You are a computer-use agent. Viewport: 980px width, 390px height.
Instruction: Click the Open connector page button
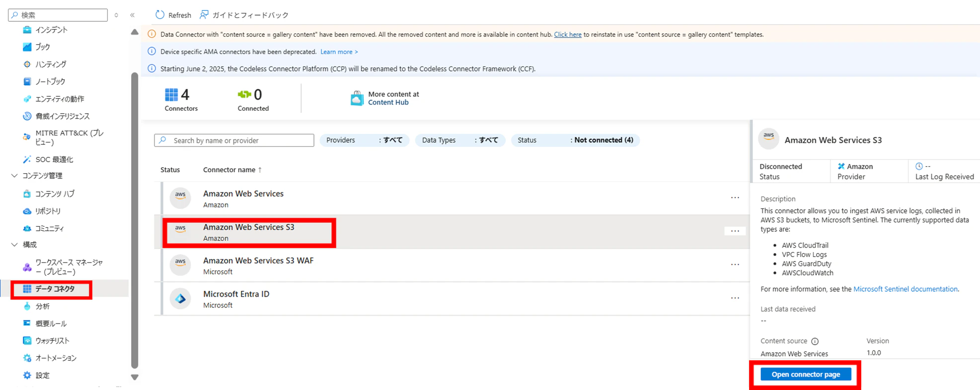806,374
